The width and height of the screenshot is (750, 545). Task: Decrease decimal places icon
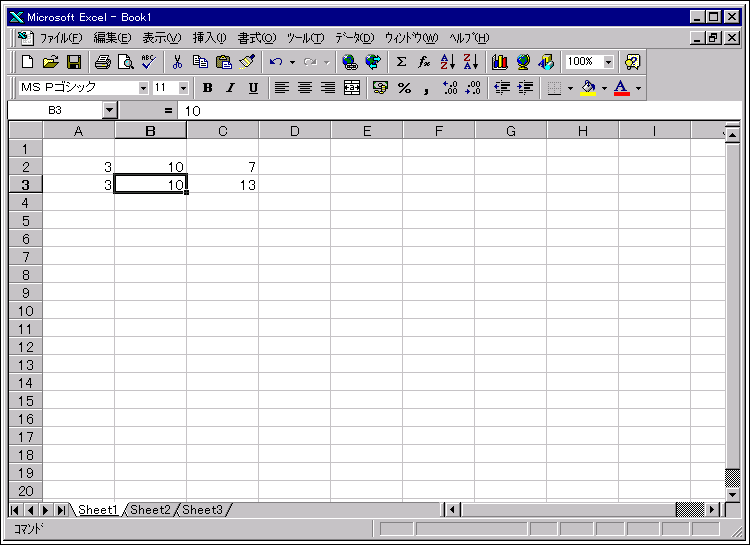[473, 88]
